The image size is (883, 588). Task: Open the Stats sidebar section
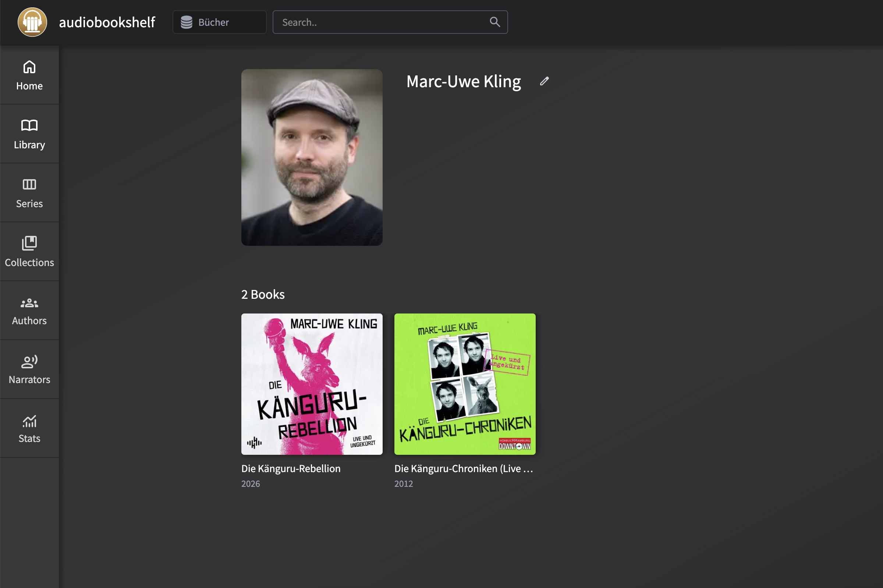tap(29, 428)
